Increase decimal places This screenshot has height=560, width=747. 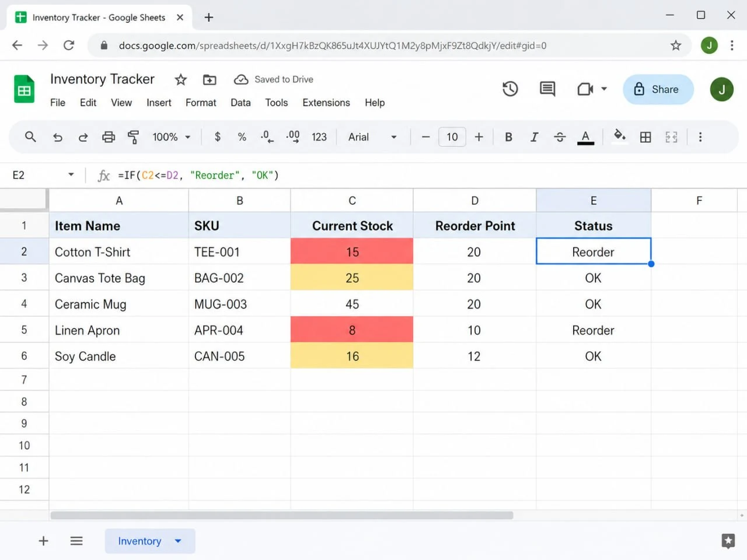293,136
